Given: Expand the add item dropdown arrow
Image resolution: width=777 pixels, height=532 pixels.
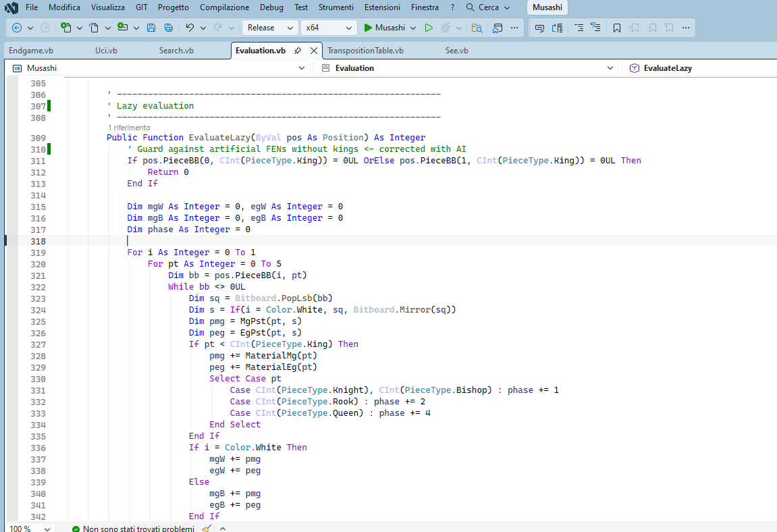Looking at the screenshot, I should 136,28.
